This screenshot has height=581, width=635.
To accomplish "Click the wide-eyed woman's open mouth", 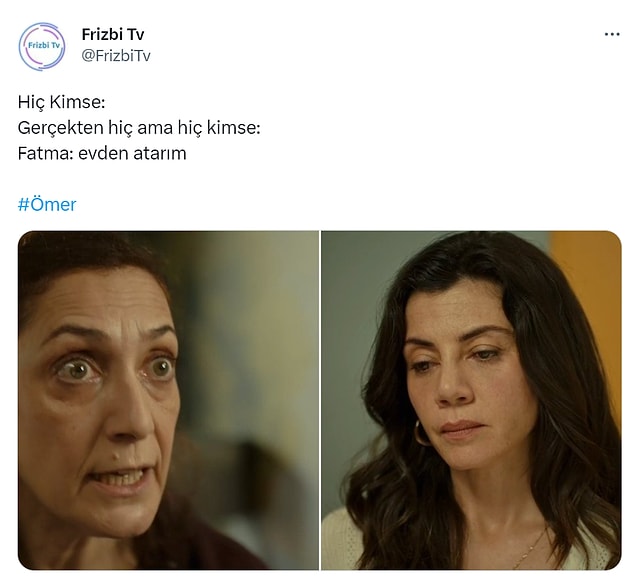I will pyautogui.click(x=118, y=479).
